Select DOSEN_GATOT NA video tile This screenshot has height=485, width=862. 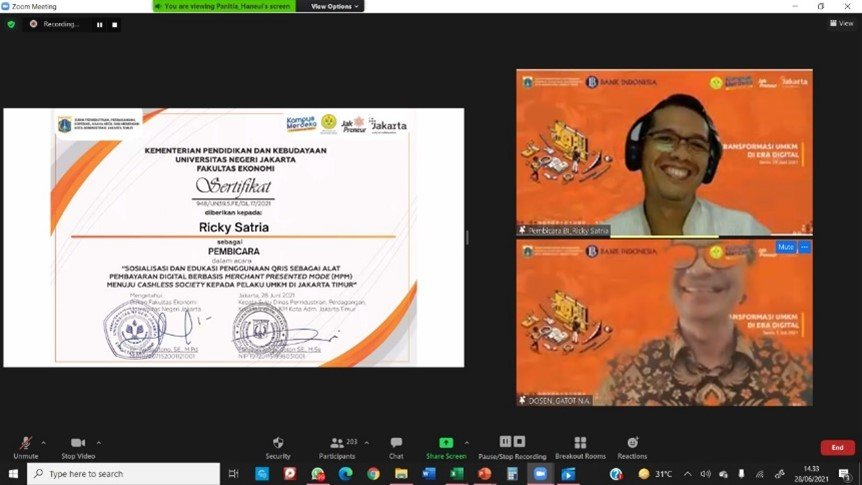pos(664,323)
